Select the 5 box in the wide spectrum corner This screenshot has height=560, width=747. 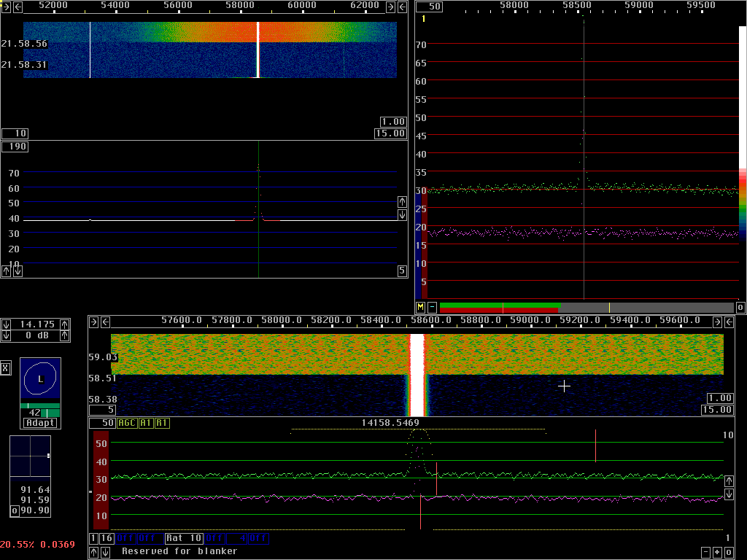coord(402,271)
